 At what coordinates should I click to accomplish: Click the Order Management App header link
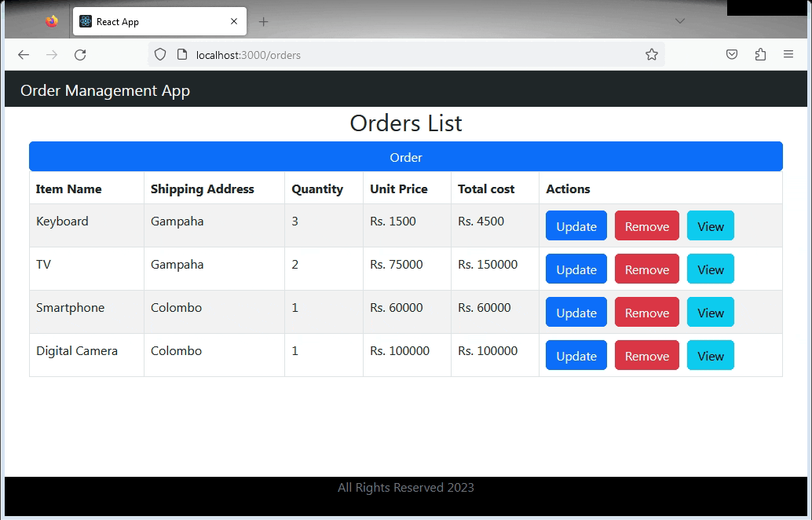pos(104,90)
